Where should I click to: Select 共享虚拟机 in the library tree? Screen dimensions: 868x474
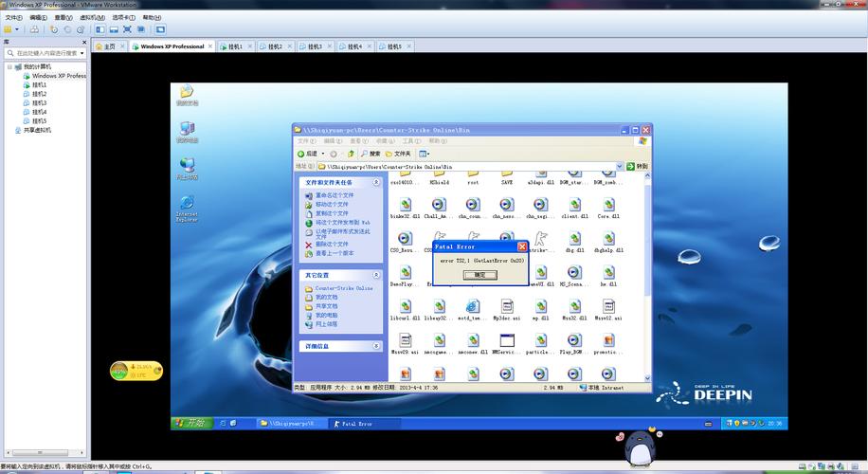[37, 130]
